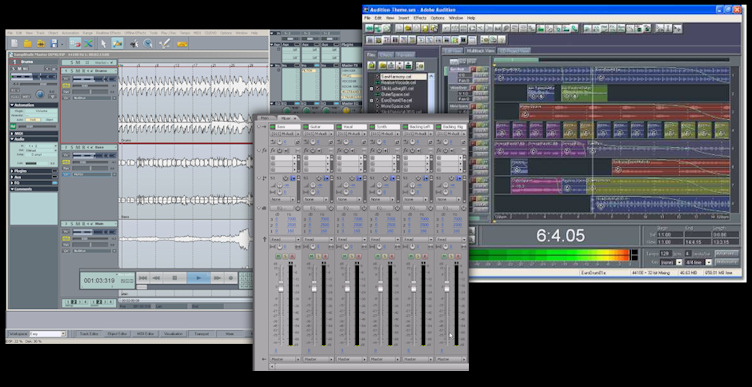
Task: Click first icon in Audition main toolbar
Action: coord(369,28)
